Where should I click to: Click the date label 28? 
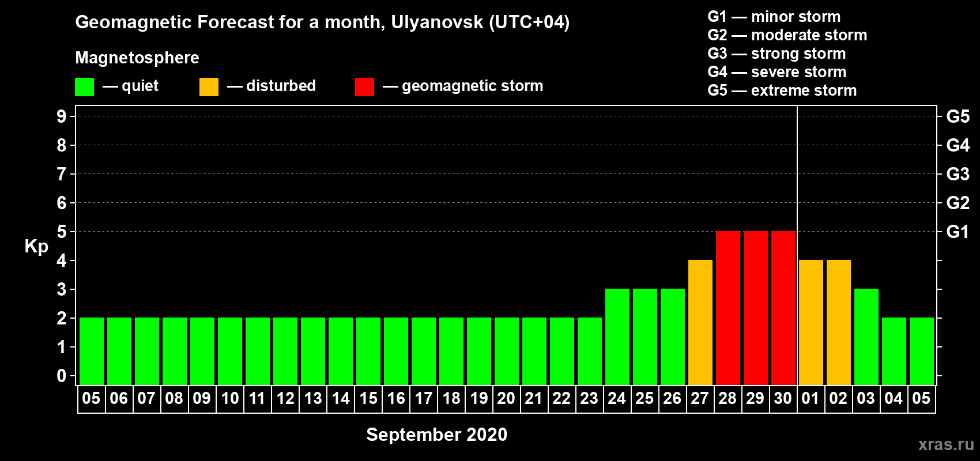pyautogui.click(x=728, y=398)
